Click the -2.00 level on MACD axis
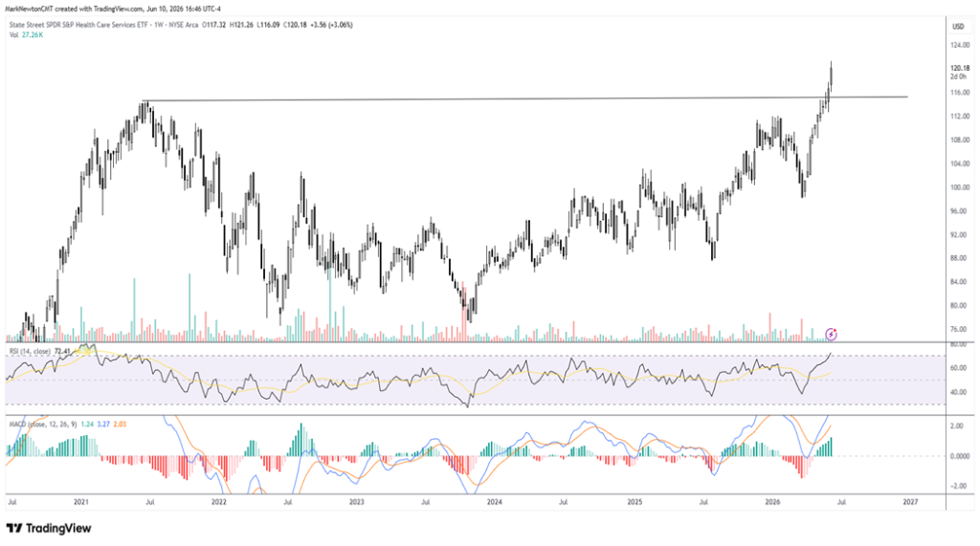Image resolution: width=980 pixels, height=546 pixels. (956, 486)
